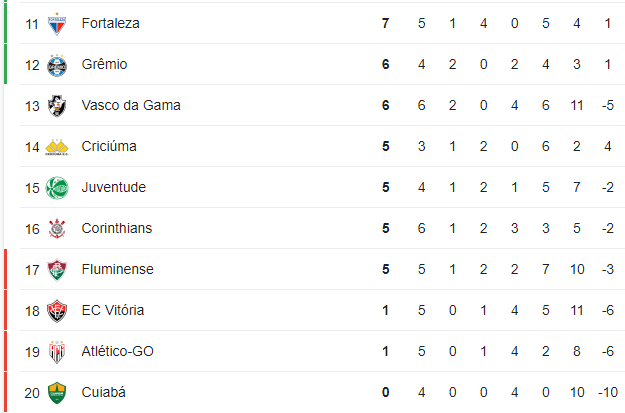Click the Vasco da Gama crest
This screenshot has height=413, width=625.
(x=57, y=106)
